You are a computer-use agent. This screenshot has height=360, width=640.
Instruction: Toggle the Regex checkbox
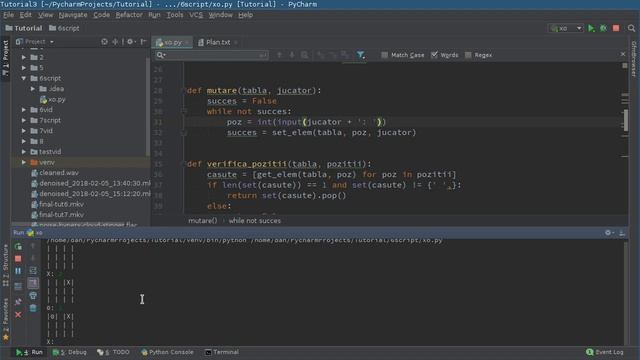click(x=468, y=55)
